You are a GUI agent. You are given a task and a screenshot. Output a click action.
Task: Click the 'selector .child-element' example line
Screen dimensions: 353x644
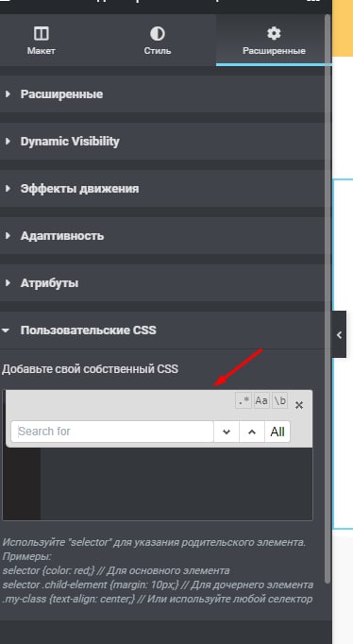click(158, 585)
